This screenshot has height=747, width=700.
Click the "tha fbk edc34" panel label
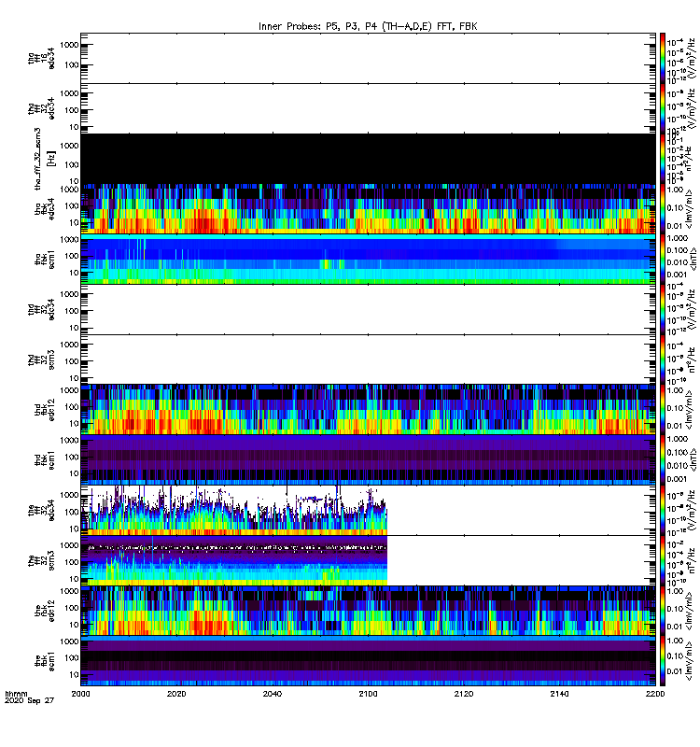coord(44,209)
